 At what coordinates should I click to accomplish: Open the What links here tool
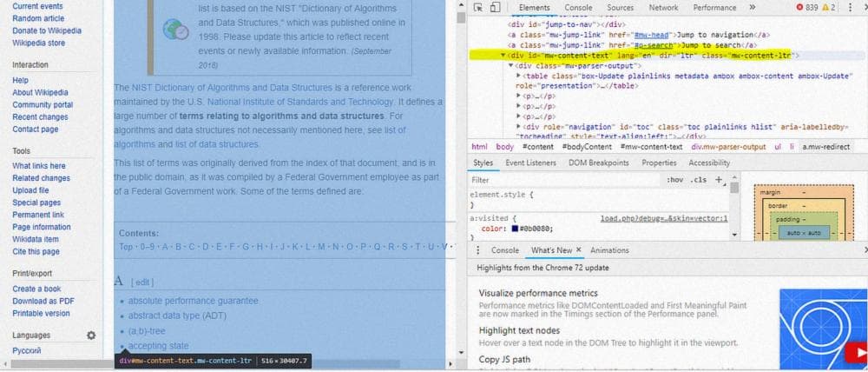pyautogui.click(x=39, y=166)
